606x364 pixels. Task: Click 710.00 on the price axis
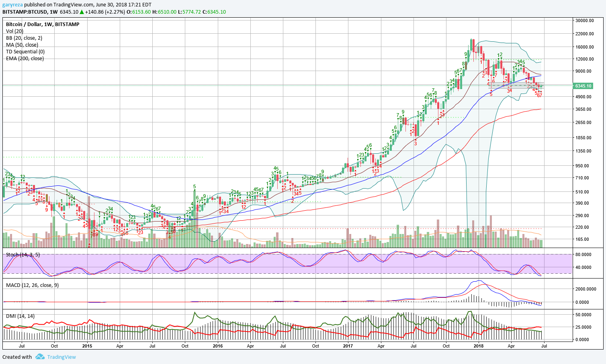point(582,178)
